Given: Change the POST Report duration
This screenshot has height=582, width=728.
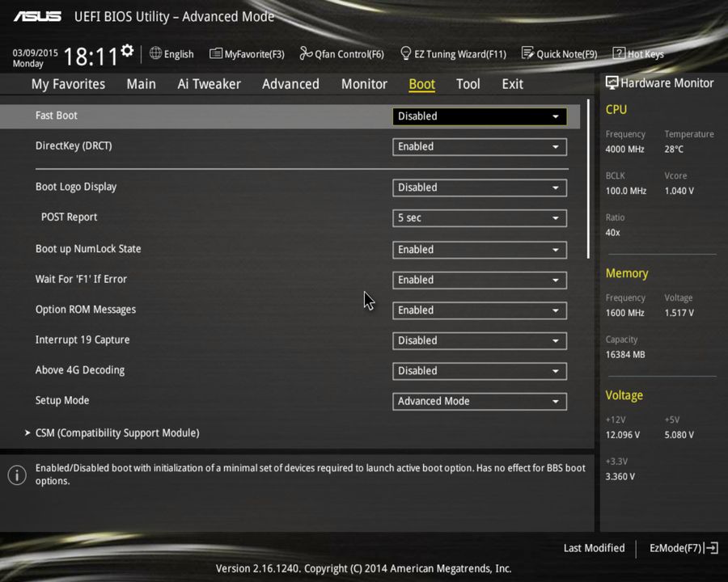Looking at the screenshot, I should [479, 217].
